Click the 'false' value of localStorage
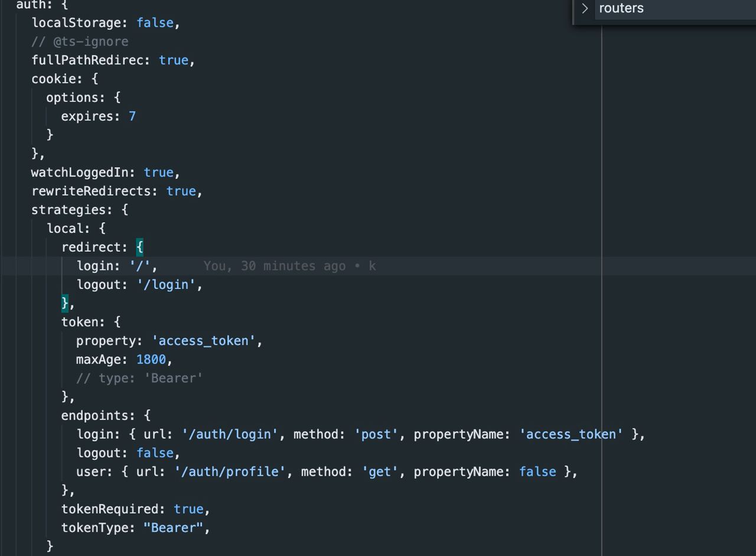The image size is (756, 556). pos(155,23)
